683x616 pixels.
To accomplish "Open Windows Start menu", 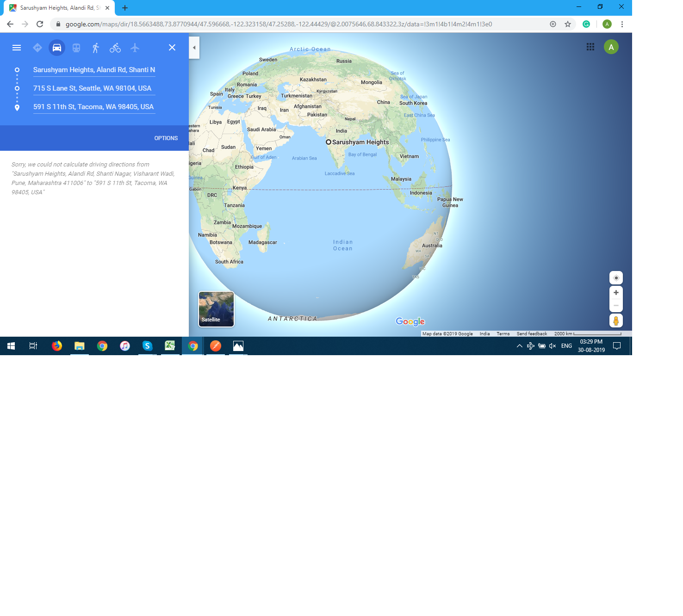I will tap(11, 346).
